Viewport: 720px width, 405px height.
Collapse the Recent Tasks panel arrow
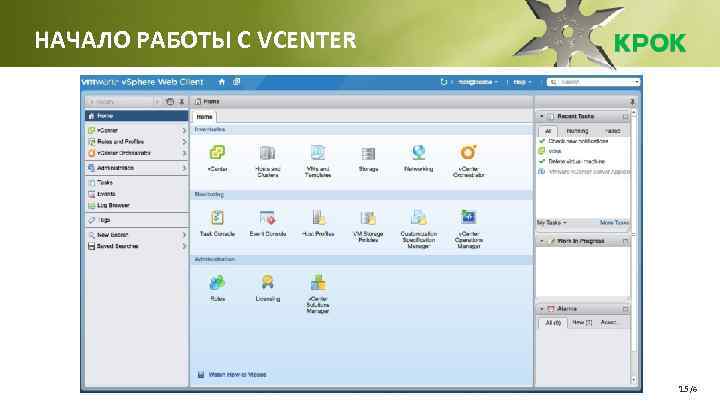542,116
